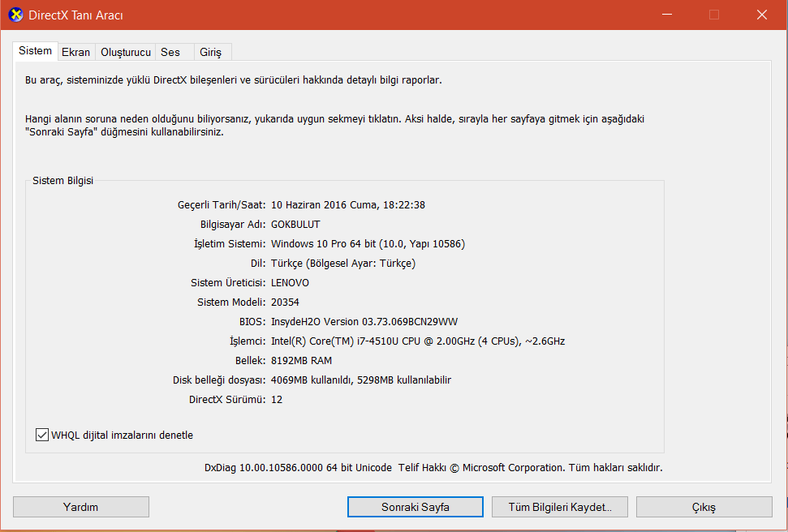Click the DirectX icon in title bar
788x532 pixels.
pos(15,15)
